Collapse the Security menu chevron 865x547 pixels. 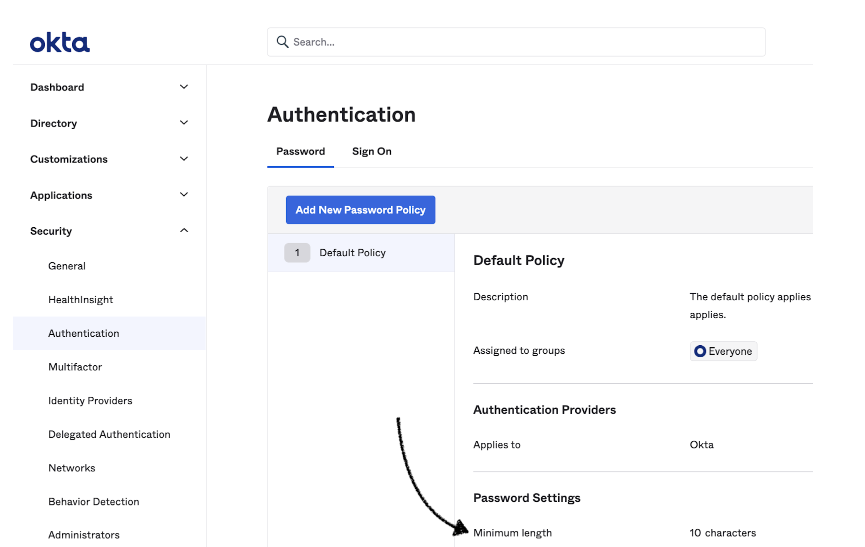(x=184, y=230)
